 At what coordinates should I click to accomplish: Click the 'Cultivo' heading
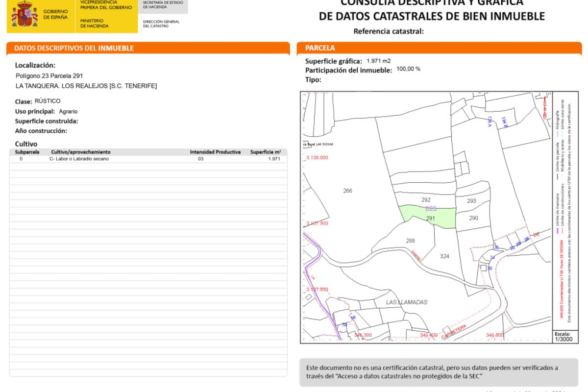click(x=26, y=144)
